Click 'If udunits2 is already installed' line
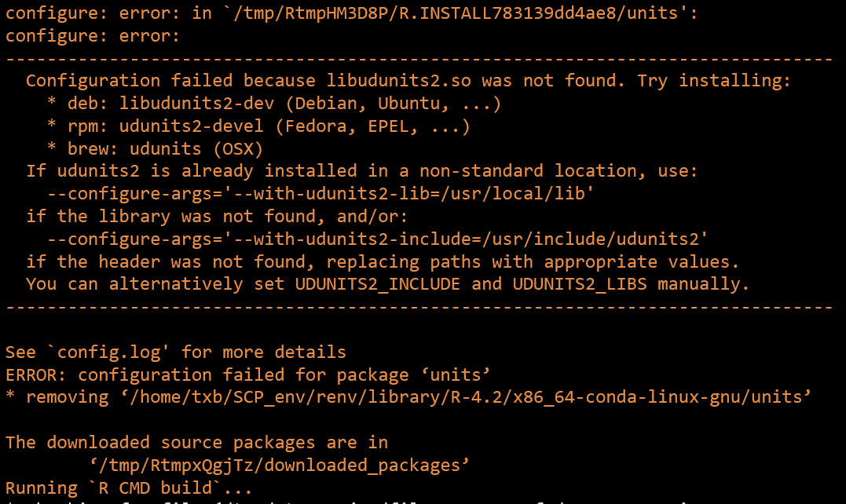This screenshot has width=846, height=504. click(361, 171)
